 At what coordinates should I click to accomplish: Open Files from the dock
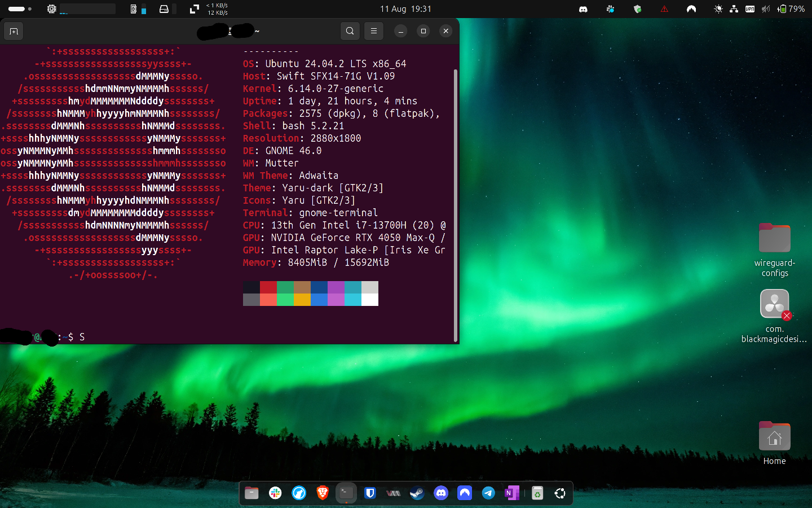(x=251, y=493)
